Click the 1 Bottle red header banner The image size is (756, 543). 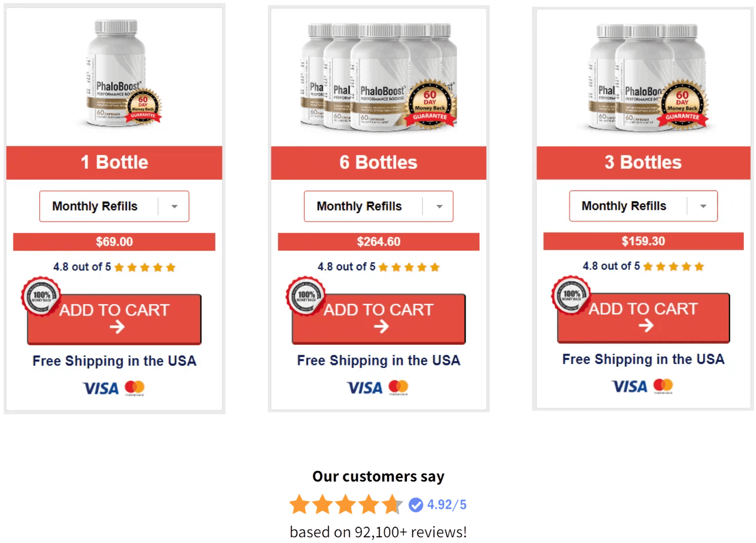click(114, 163)
